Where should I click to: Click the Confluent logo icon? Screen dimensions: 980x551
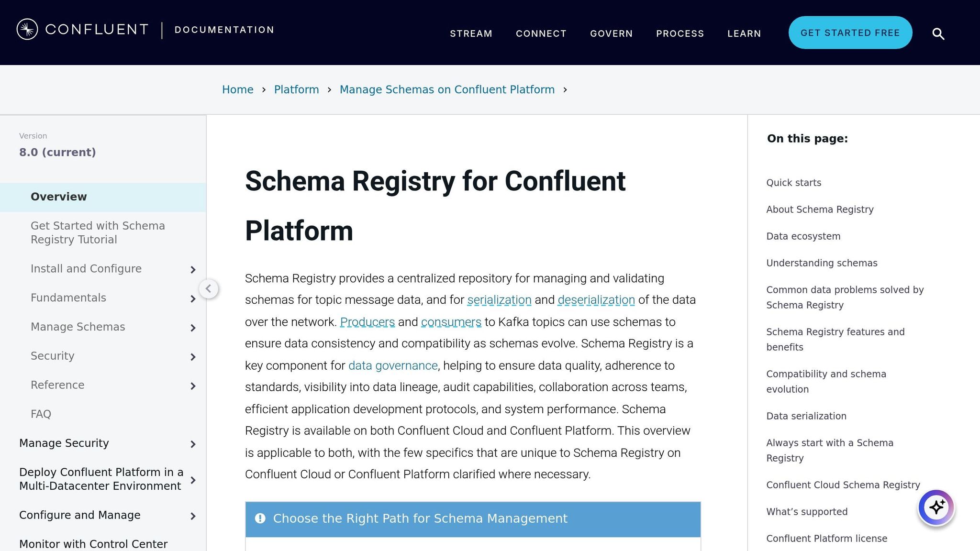pyautogui.click(x=27, y=29)
